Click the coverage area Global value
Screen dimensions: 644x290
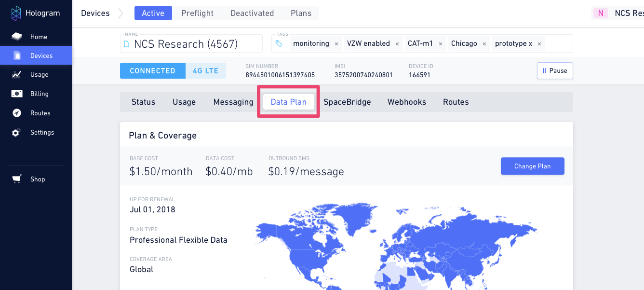(141, 269)
